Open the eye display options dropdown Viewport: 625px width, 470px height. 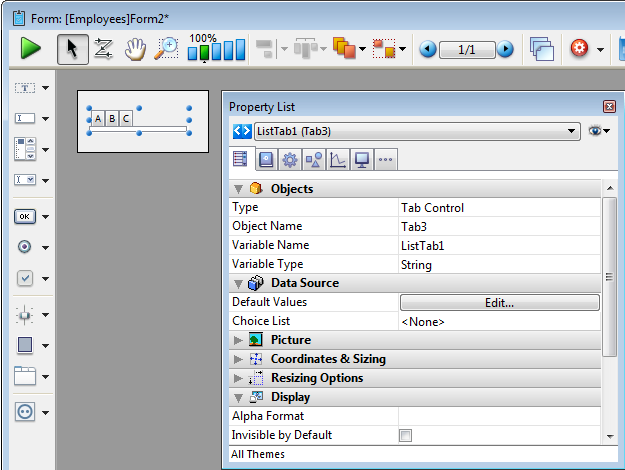pos(599,131)
